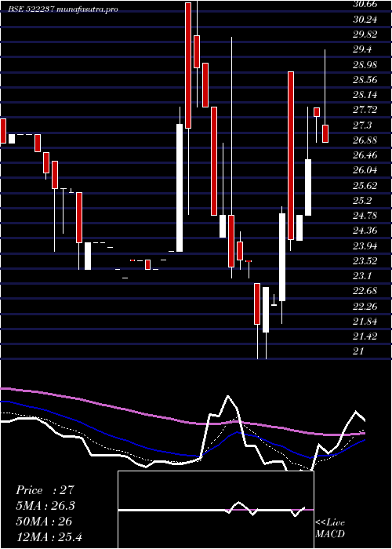Click the 29.4 price axis label
The width and height of the screenshot is (392, 549).
[362, 49]
